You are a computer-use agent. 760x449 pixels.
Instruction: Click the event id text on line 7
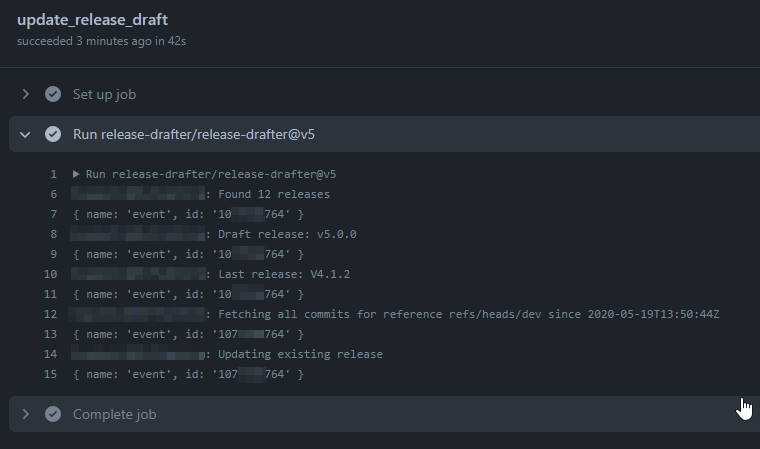click(x=189, y=214)
